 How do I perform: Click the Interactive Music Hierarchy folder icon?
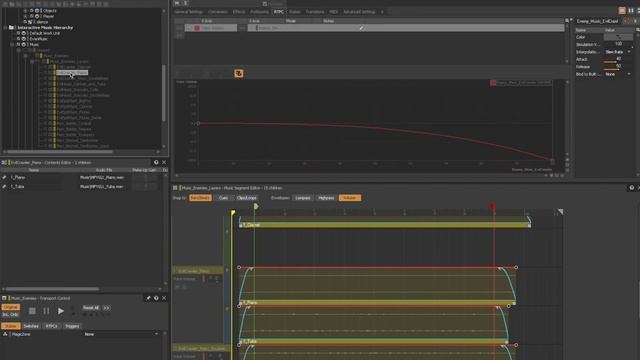[11, 28]
